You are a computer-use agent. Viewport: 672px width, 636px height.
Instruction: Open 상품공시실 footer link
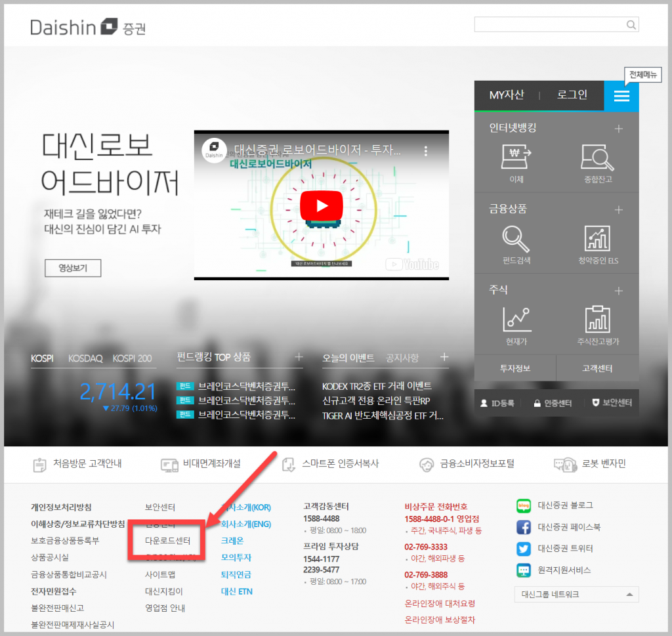(50, 558)
